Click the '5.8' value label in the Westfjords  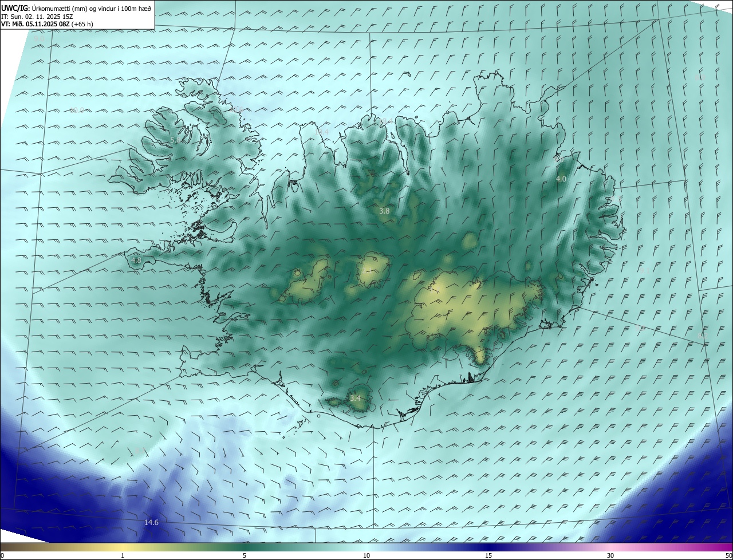tap(175, 140)
